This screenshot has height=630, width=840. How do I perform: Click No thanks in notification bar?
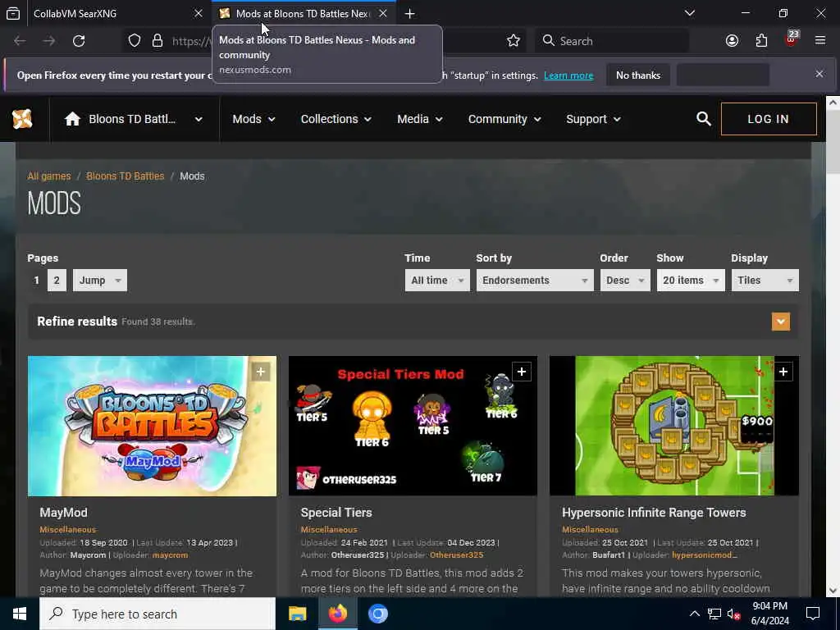(x=637, y=75)
